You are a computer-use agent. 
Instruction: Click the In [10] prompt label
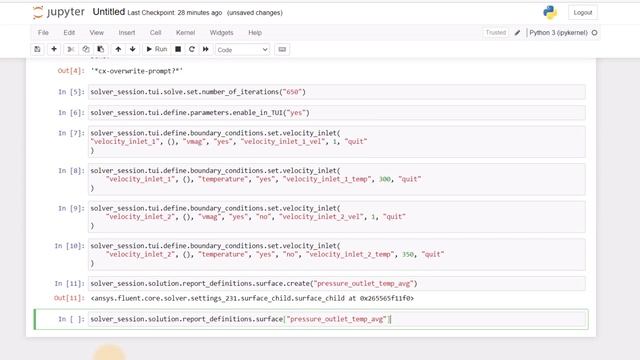point(69,246)
